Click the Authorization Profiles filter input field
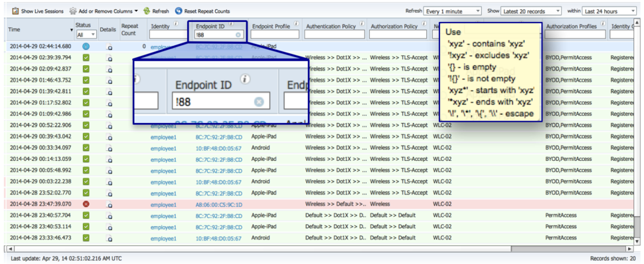 pyautogui.click(x=574, y=35)
